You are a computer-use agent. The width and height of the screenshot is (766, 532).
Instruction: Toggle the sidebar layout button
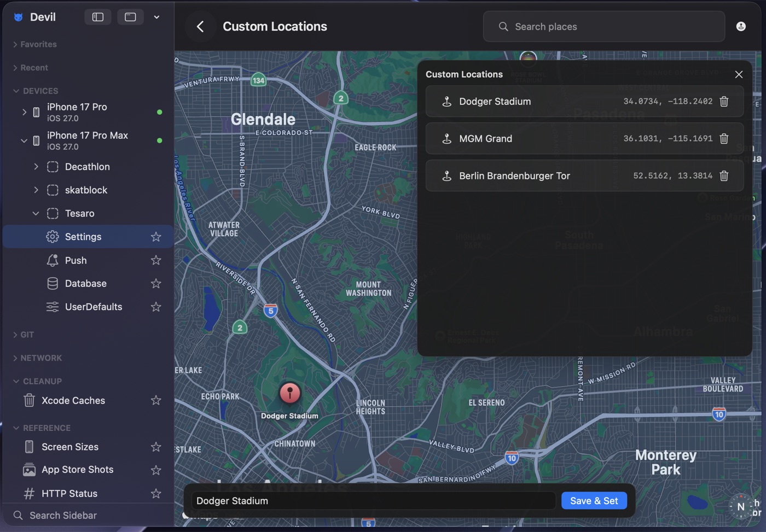coord(98,17)
